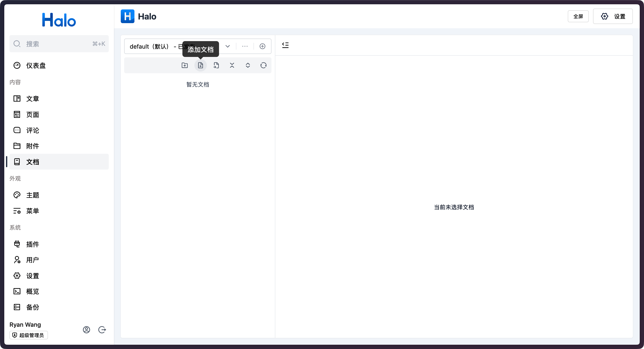644x349 pixels.
Task: Go to the 文章 menu item
Action: [33, 99]
